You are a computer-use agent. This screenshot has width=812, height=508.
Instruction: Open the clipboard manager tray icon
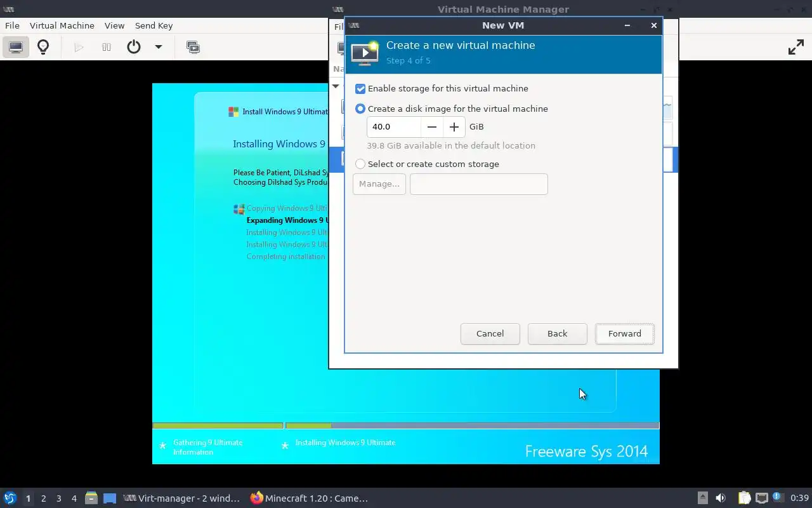click(744, 498)
